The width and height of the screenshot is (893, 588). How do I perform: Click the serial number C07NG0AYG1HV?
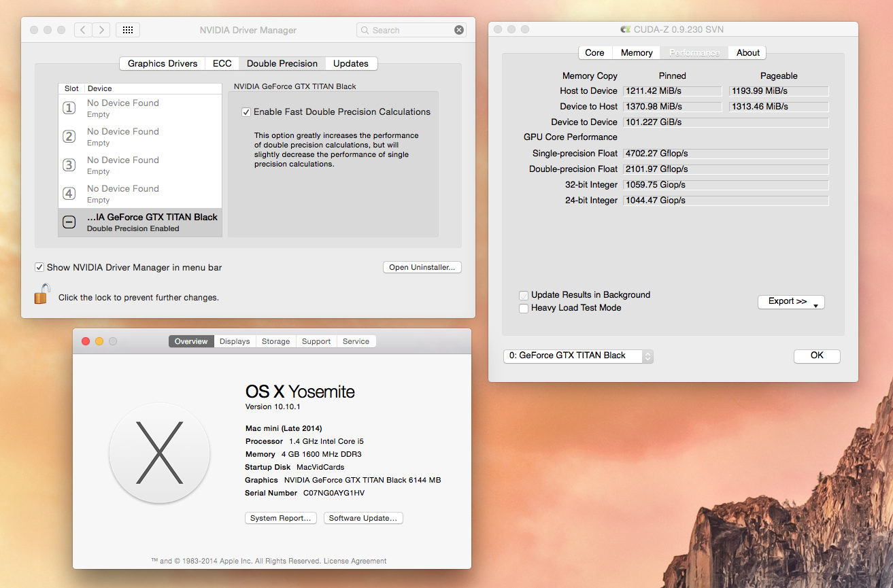(x=334, y=493)
